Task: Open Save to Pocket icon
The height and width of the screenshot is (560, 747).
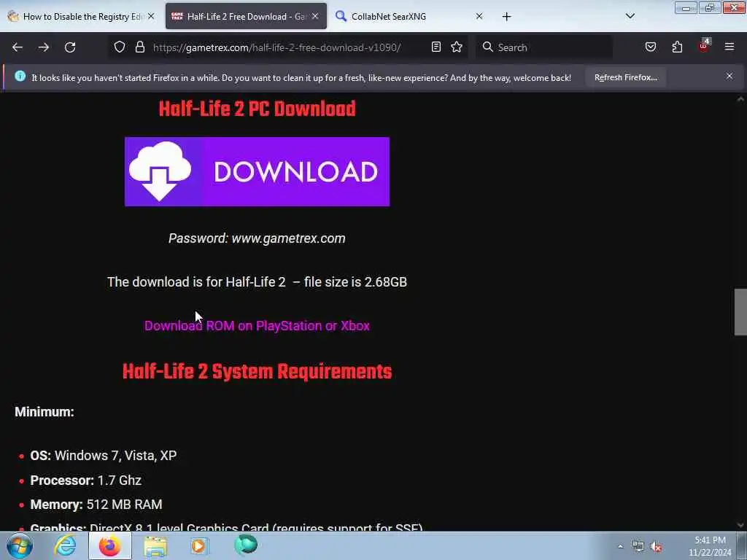Action: (x=651, y=47)
